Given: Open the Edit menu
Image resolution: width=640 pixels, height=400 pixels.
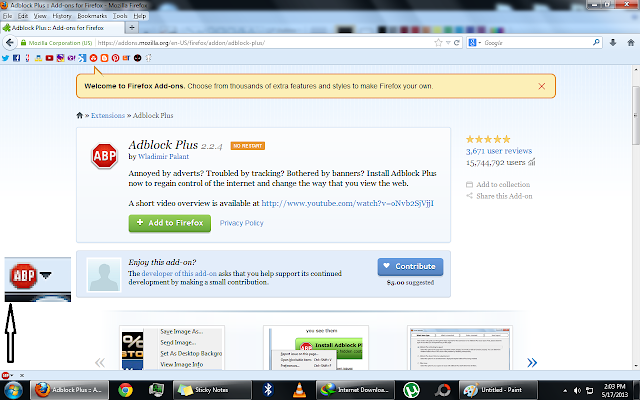Looking at the screenshot, I should tap(23, 16).
